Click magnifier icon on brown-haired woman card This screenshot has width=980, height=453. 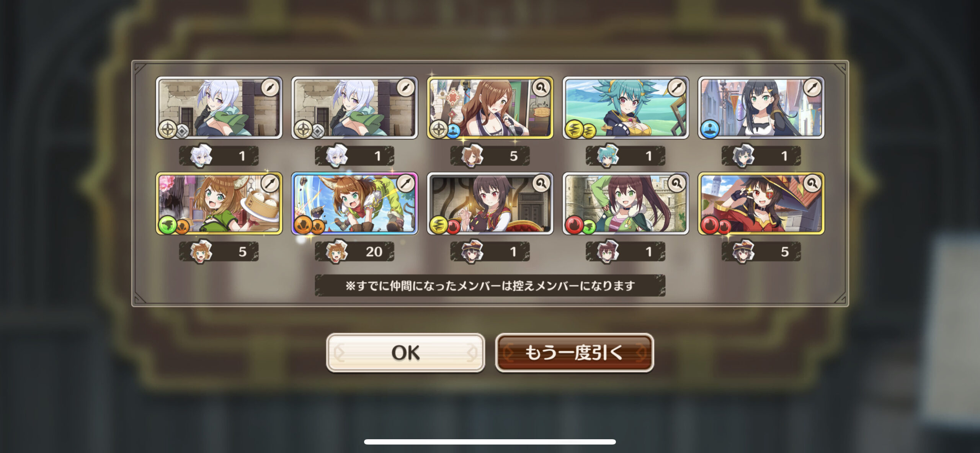pyautogui.click(x=541, y=88)
